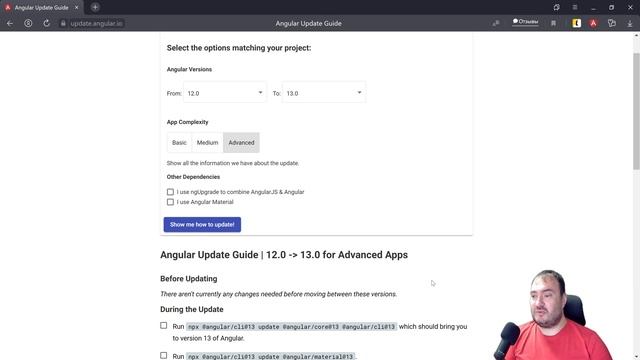The height and width of the screenshot is (360, 640).
Task: Click the Angular Update Guide page title
Action: pyautogui.click(x=308, y=23)
